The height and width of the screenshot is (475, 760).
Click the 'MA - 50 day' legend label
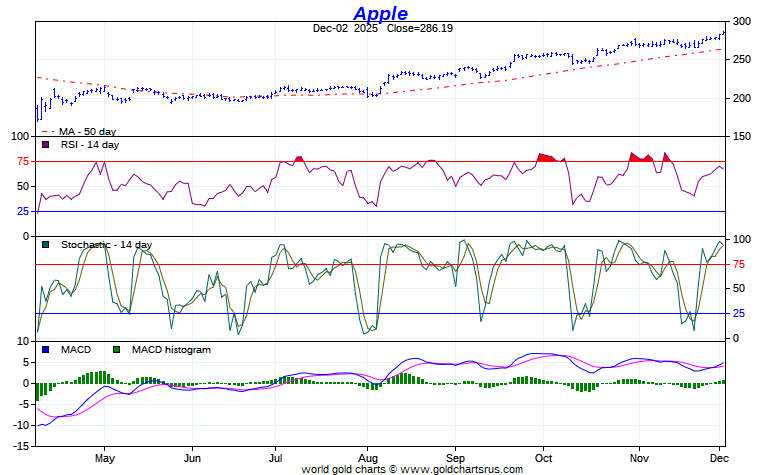88,131
